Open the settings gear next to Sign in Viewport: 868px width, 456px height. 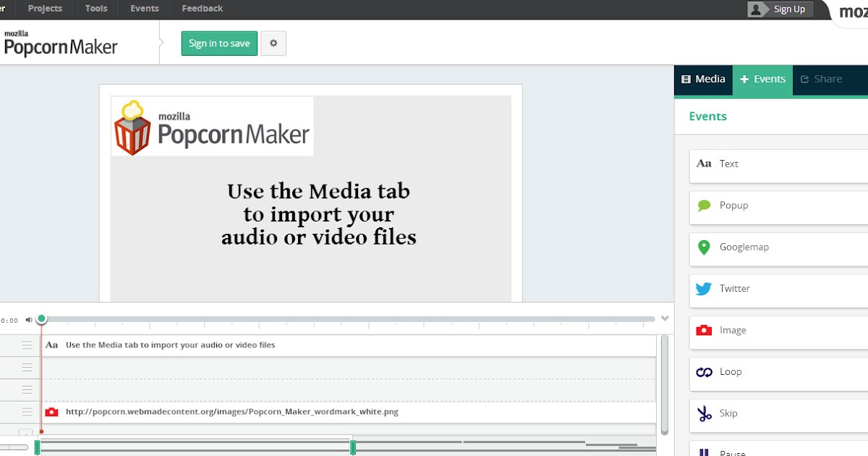pos(273,43)
